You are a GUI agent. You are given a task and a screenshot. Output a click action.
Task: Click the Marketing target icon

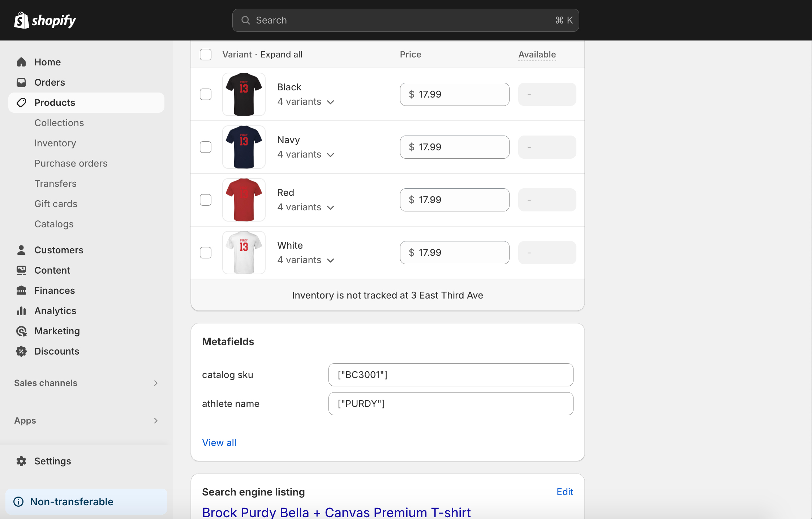[21, 331]
